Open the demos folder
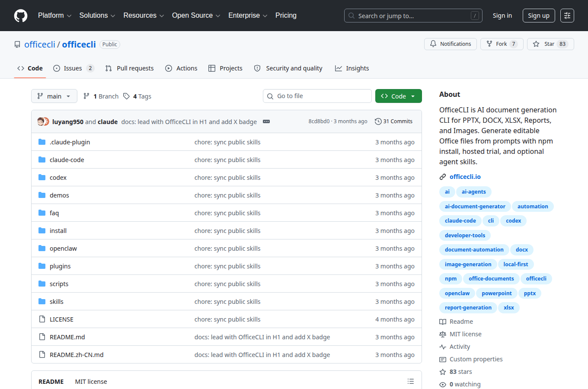Image resolution: width=588 pixels, height=389 pixels. click(x=59, y=195)
